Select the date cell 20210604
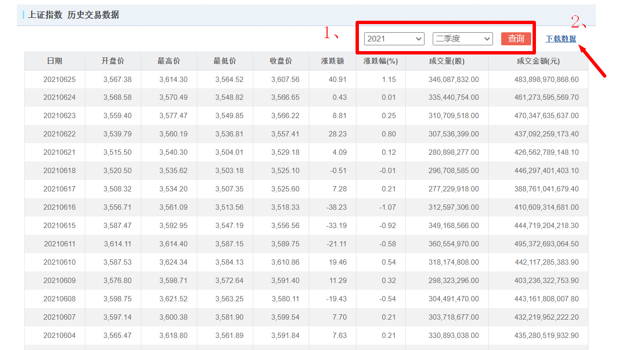The image size is (644, 350). [x=59, y=336]
